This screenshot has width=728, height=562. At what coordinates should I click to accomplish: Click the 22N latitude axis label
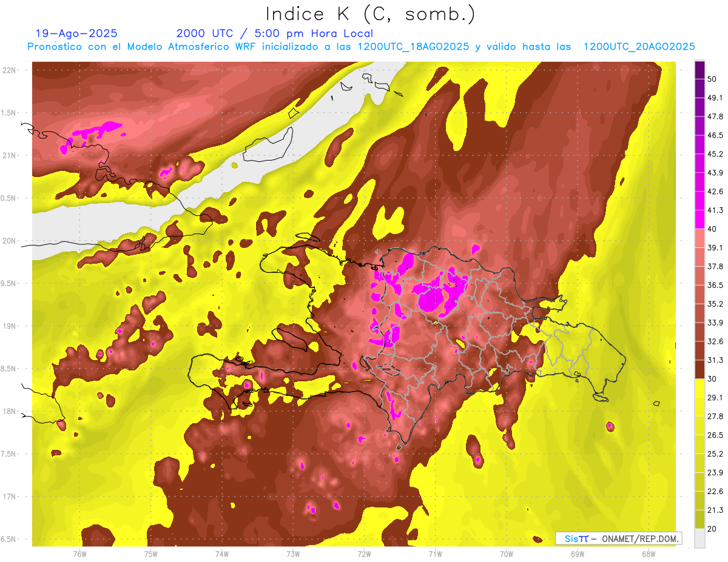tap(10, 70)
